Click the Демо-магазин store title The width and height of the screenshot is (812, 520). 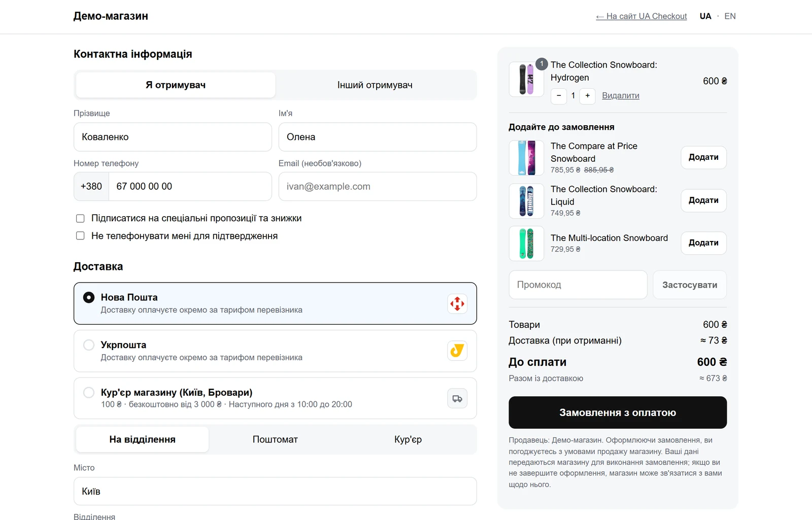pos(111,16)
